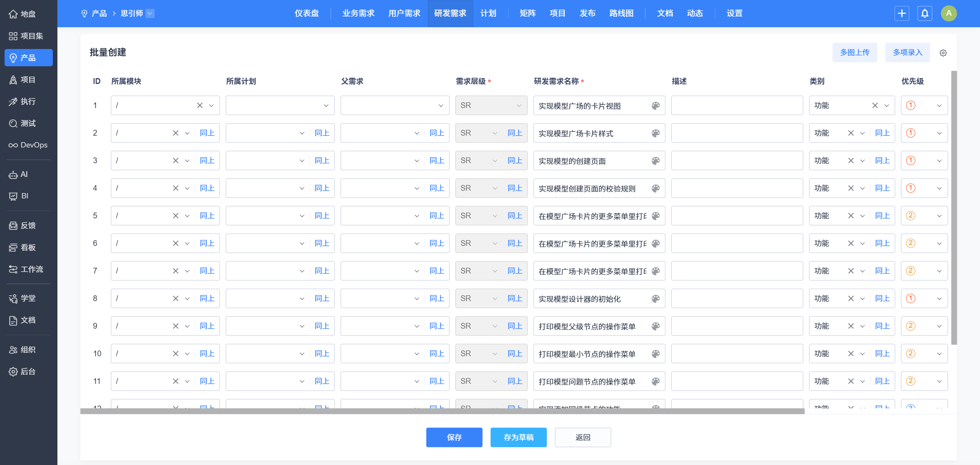Click the plus icon in top bar

tap(902, 13)
